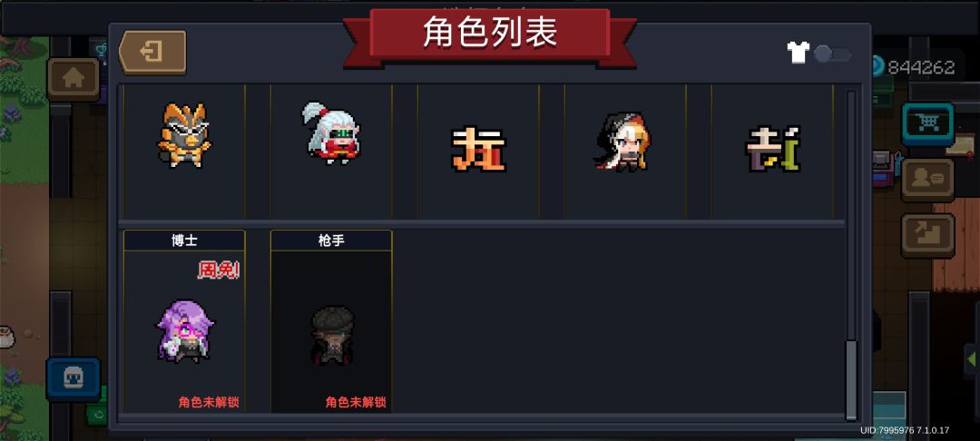Click the 角色列表 title banner
Screen dimensions: 980x441
pos(489,33)
